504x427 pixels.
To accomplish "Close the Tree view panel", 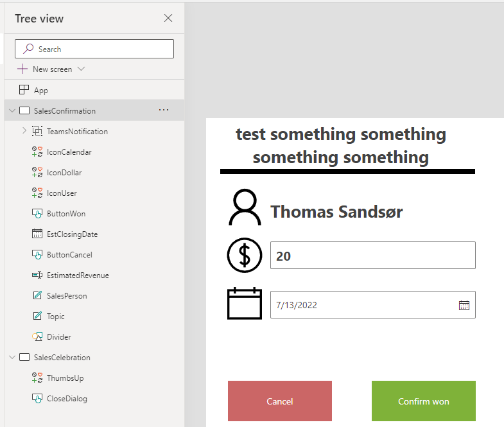I will point(168,18).
